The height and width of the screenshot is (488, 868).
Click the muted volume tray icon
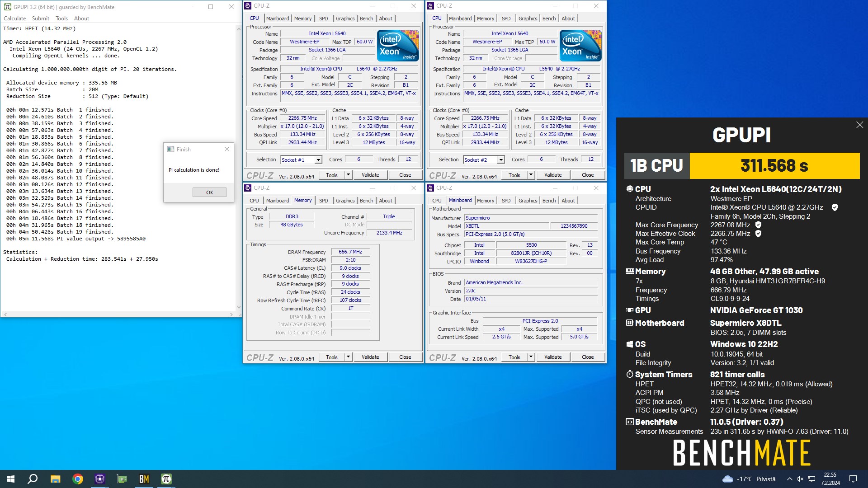[x=800, y=479]
